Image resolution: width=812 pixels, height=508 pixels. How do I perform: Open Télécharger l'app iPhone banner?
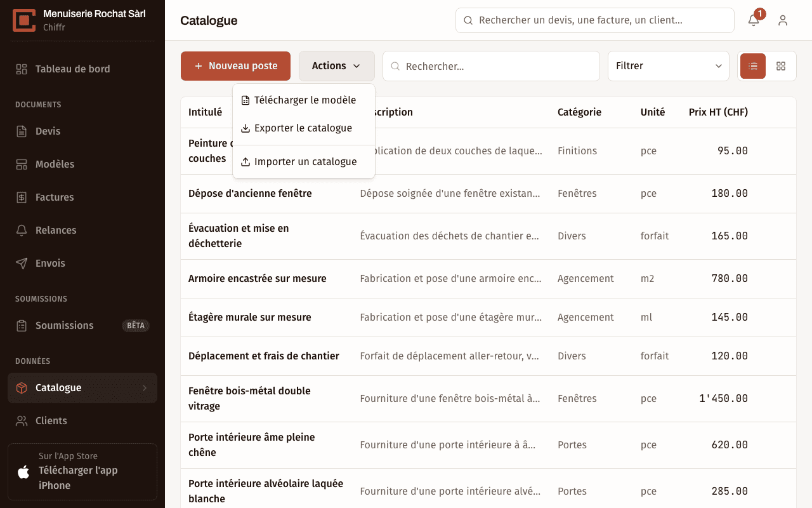tap(82, 472)
